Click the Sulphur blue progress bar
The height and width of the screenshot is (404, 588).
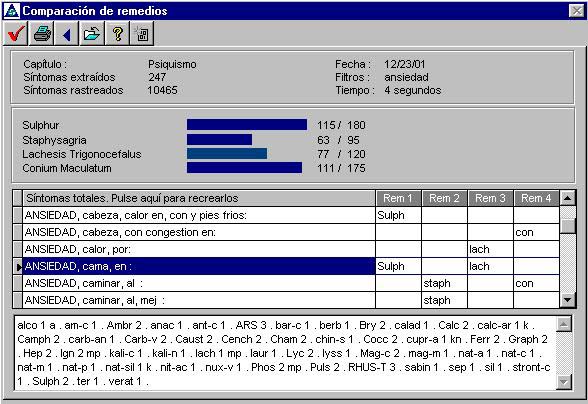point(247,125)
